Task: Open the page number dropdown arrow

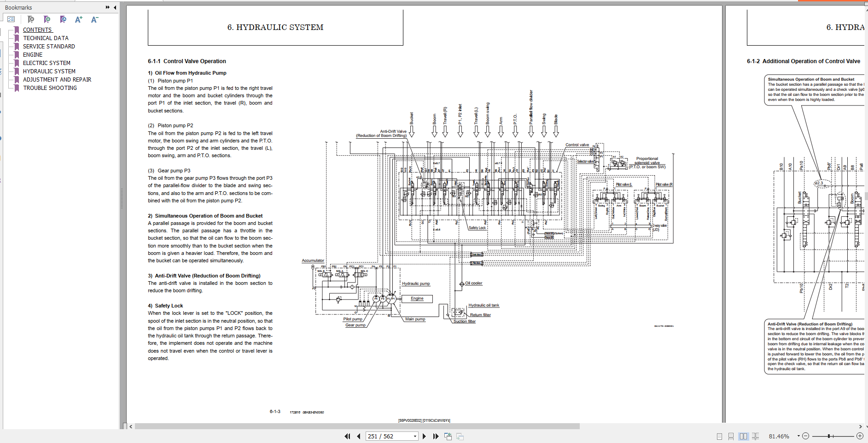Action: [x=415, y=436]
